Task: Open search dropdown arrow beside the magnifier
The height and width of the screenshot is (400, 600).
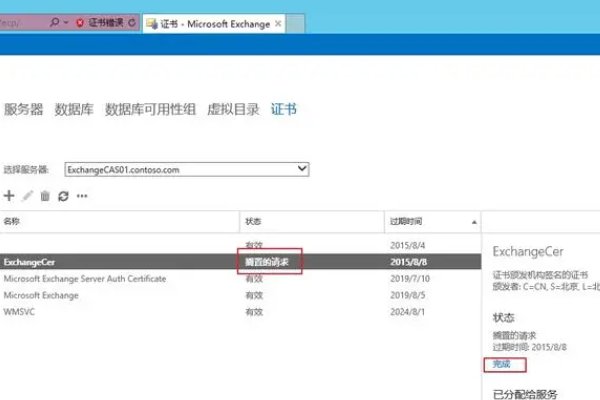Action: 66,23
